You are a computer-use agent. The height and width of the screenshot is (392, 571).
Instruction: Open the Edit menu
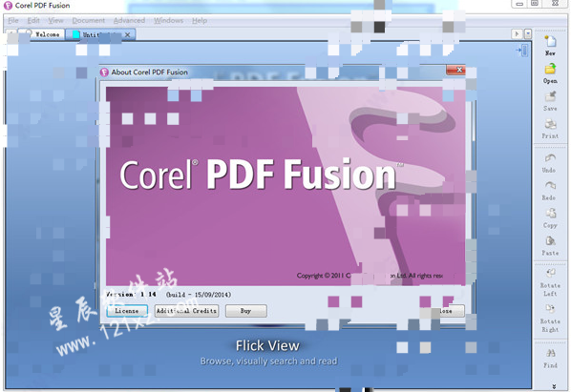tap(33, 20)
